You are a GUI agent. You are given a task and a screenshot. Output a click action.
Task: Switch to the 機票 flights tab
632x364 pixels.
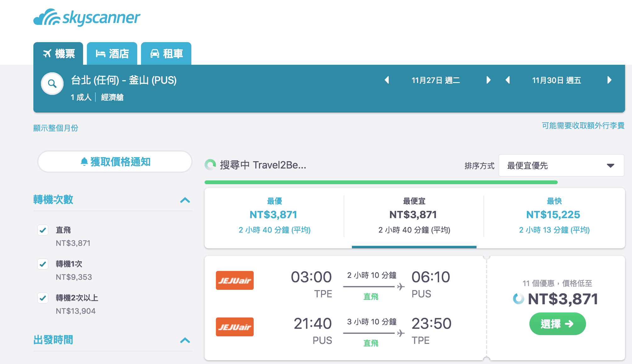pos(58,53)
